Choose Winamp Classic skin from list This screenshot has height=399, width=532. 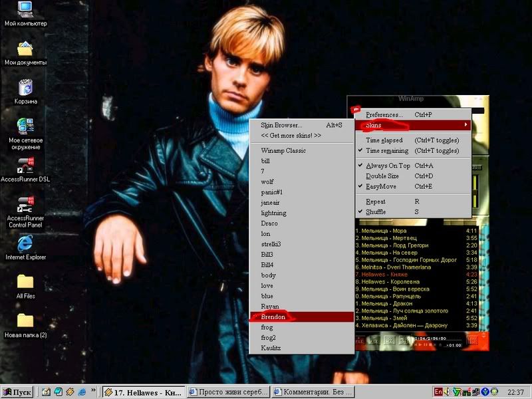pos(283,150)
